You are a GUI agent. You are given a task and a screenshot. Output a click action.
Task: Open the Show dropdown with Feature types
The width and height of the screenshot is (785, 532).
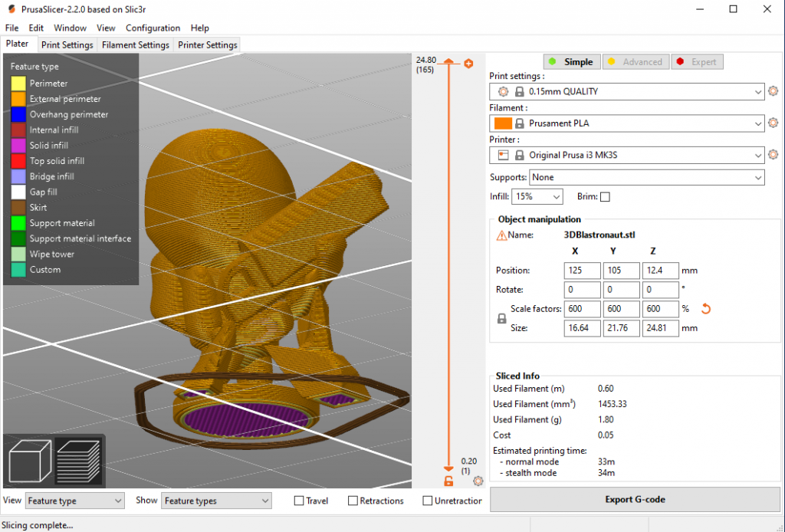point(216,501)
